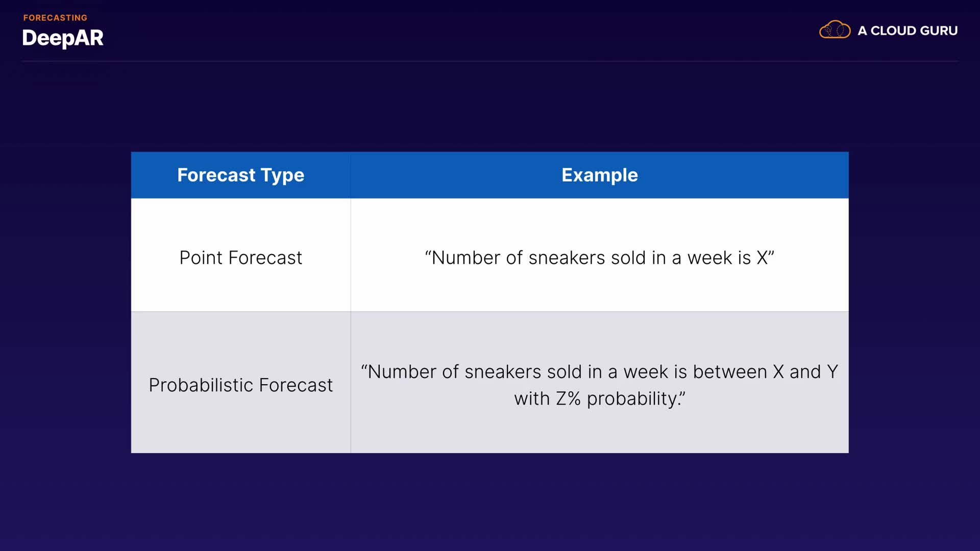Screen dimensions: 980x551
Task: Click the Forecast Type column header
Action: pyautogui.click(x=240, y=175)
